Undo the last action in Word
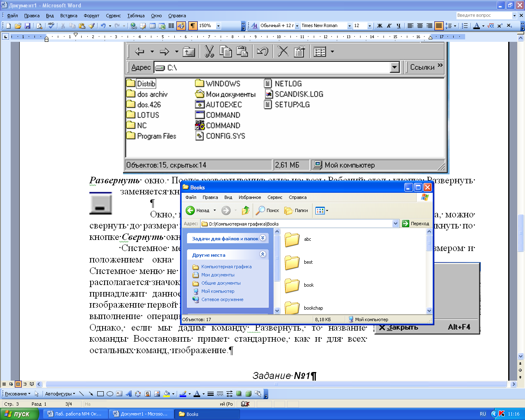 coord(103,26)
